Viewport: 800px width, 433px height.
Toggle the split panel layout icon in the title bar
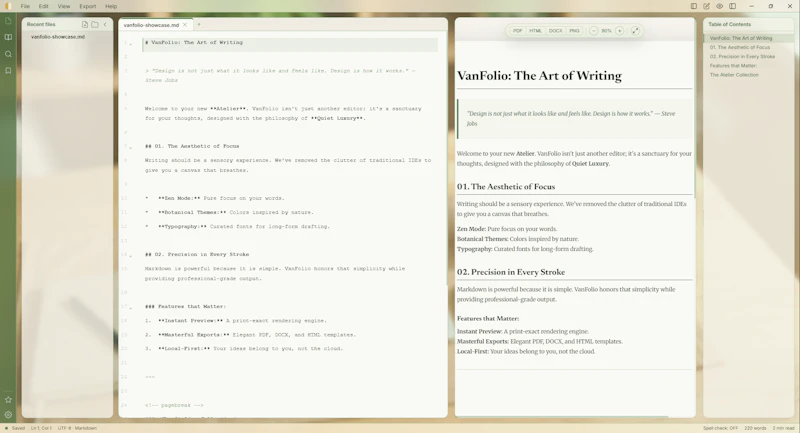click(733, 6)
